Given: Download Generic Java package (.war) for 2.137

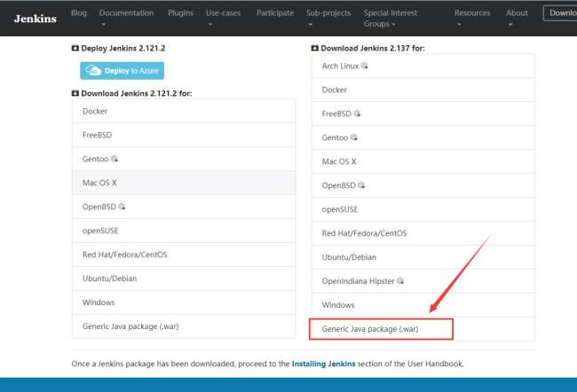Looking at the screenshot, I should (x=423, y=329).
